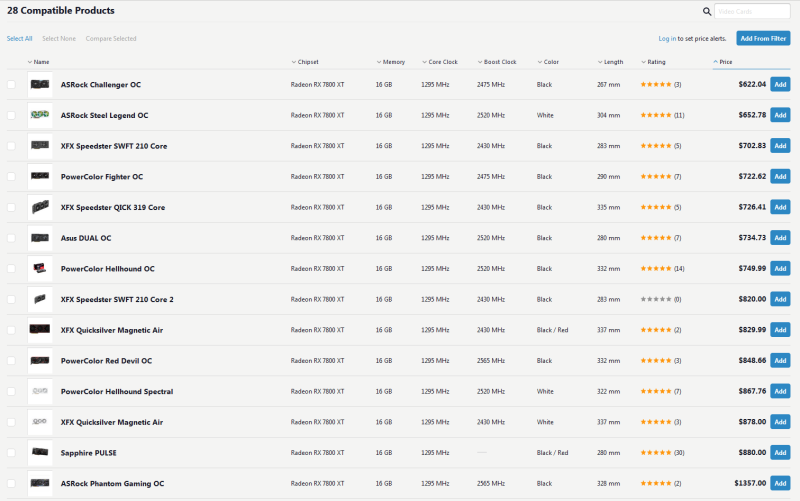
Task: Add ASRock Challenger OC to build
Action: (x=780, y=85)
